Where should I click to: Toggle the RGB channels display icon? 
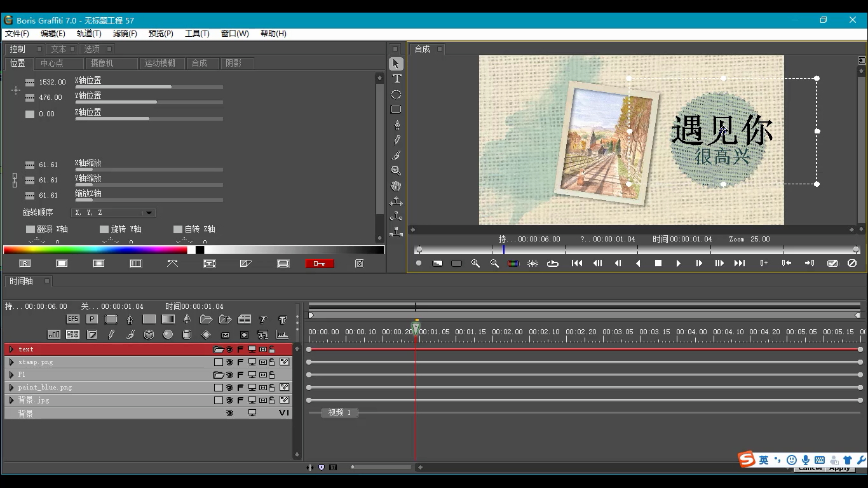(513, 263)
